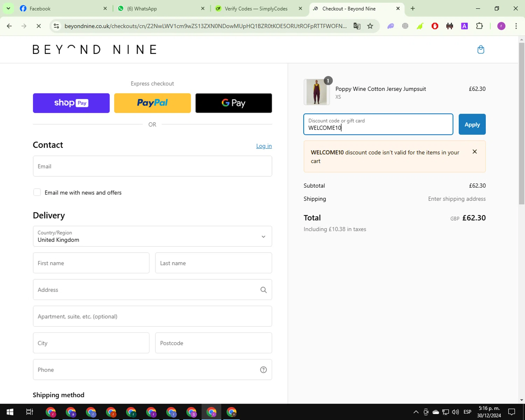
Task: Click the browser address bar URL
Action: (x=205, y=26)
